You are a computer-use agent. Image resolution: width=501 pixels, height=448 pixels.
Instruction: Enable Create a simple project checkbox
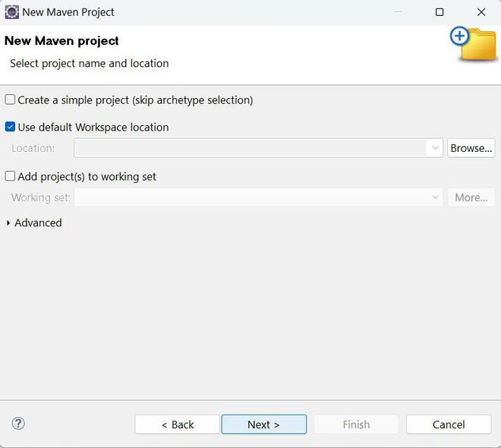point(11,99)
